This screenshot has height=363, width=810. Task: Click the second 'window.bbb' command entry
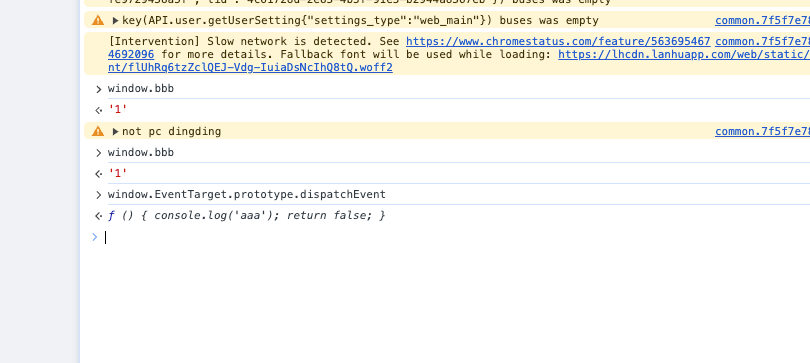click(x=141, y=153)
